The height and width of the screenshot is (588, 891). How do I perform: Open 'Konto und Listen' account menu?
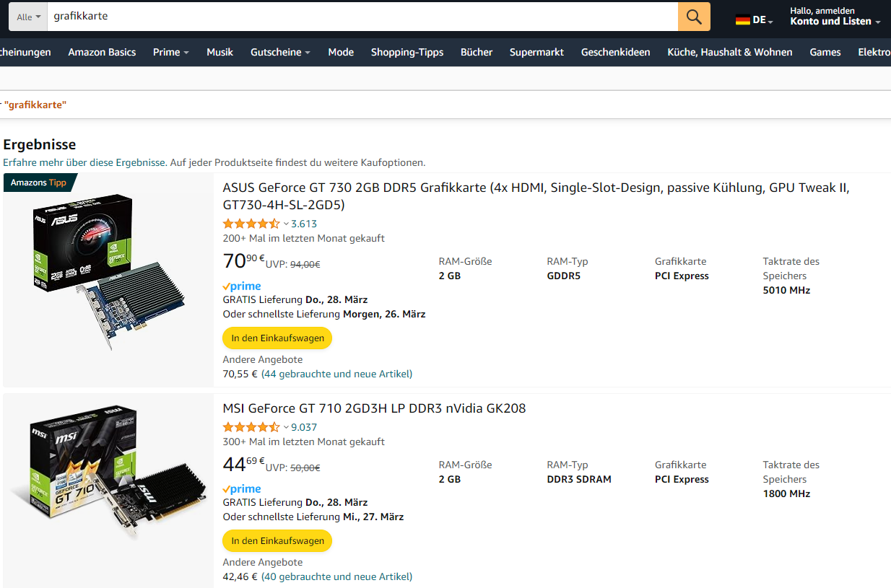point(835,17)
